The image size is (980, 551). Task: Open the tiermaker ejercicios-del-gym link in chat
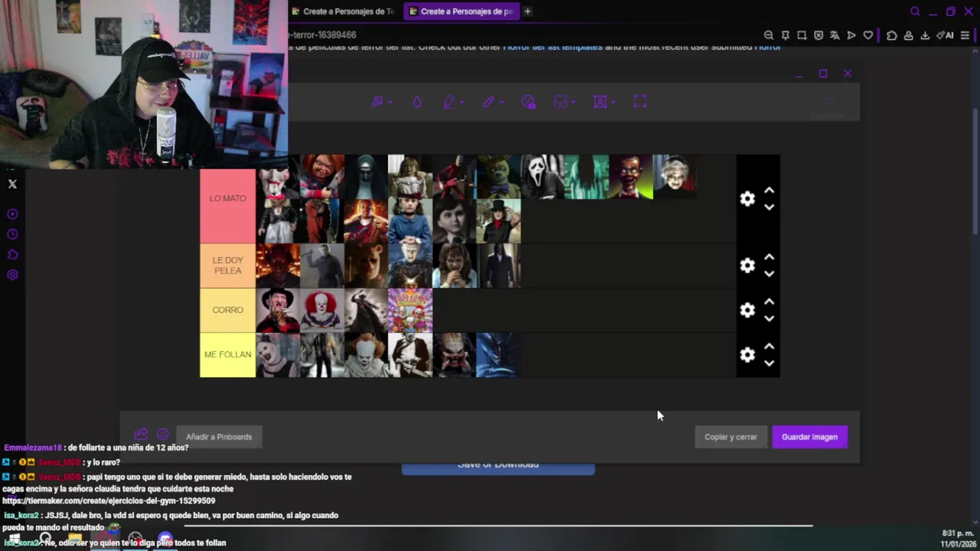109,501
